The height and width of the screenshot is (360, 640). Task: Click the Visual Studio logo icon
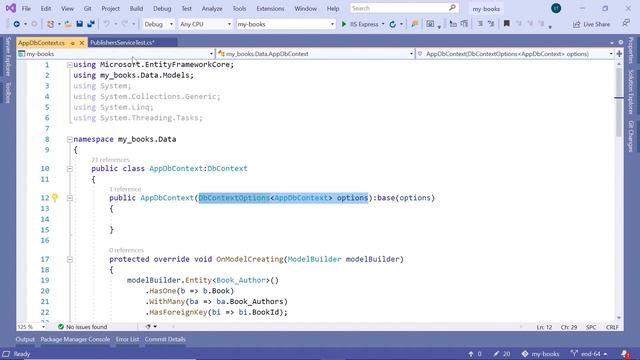point(11,8)
